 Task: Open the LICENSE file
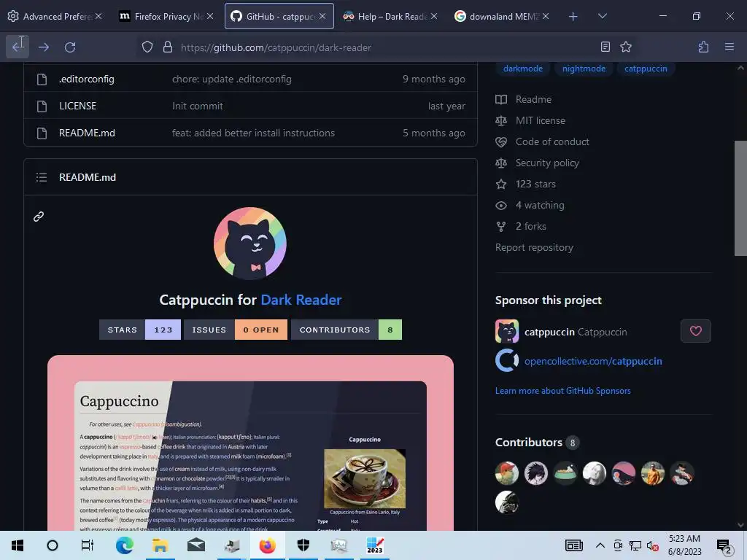pyautogui.click(x=77, y=106)
